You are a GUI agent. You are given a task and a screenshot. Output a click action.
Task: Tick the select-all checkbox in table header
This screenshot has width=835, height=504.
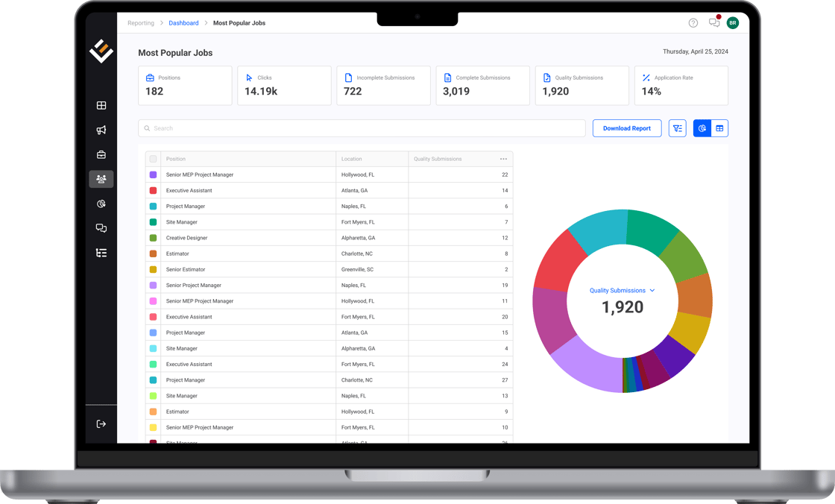click(153, 159)
